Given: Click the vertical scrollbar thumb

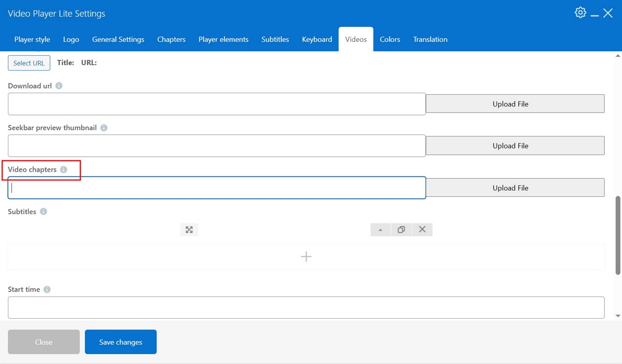Looking at the screenshot, I should (x=618, y=235).
